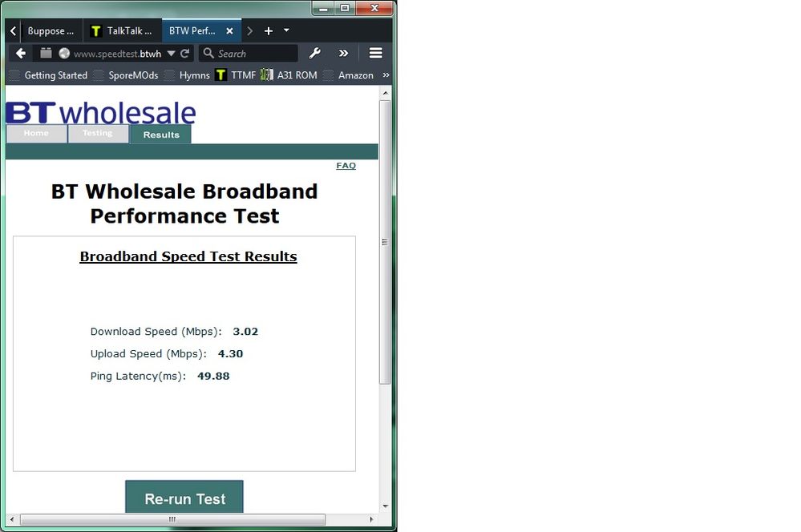Maximize the browser window
This screenshot has height=532, width=801.
coord(345,8)
